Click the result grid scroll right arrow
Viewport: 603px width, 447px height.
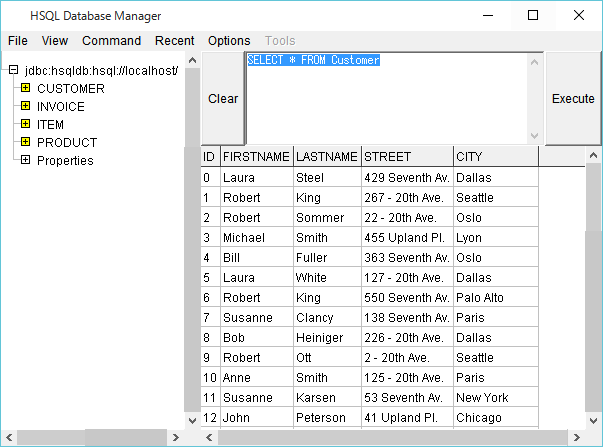pyautogui.click(x=576, y=437)
